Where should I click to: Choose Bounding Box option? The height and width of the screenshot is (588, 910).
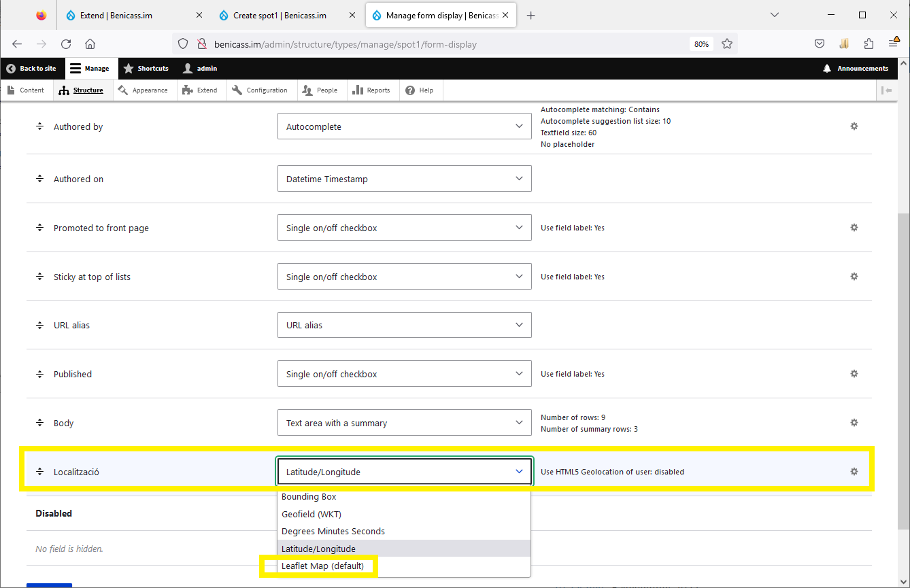pos(404,497)
